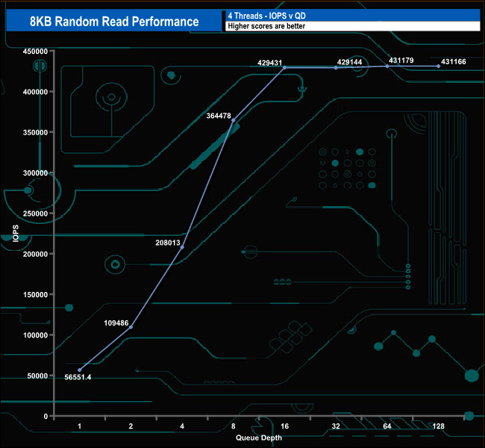This screenshot has height=448, width=485.
Task: Select the 64 x-axis tick label
Action: pyautogui.click(x=387, y=426)
